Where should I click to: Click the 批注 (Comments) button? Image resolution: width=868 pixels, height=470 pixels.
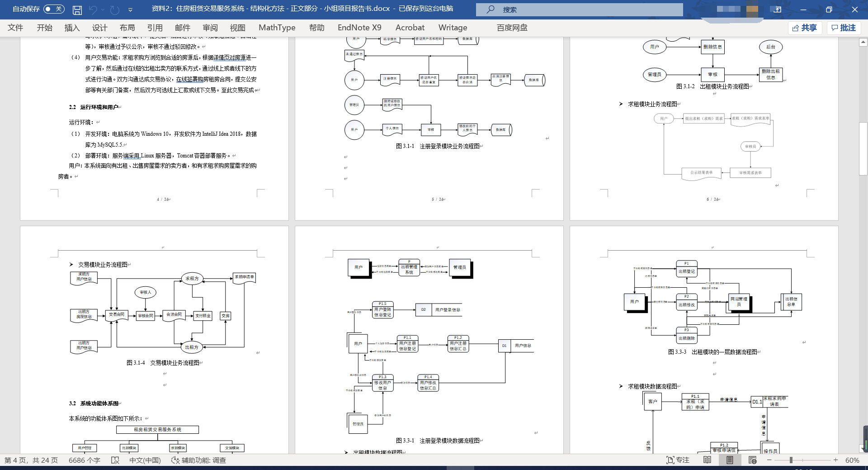tap(844, 28)
